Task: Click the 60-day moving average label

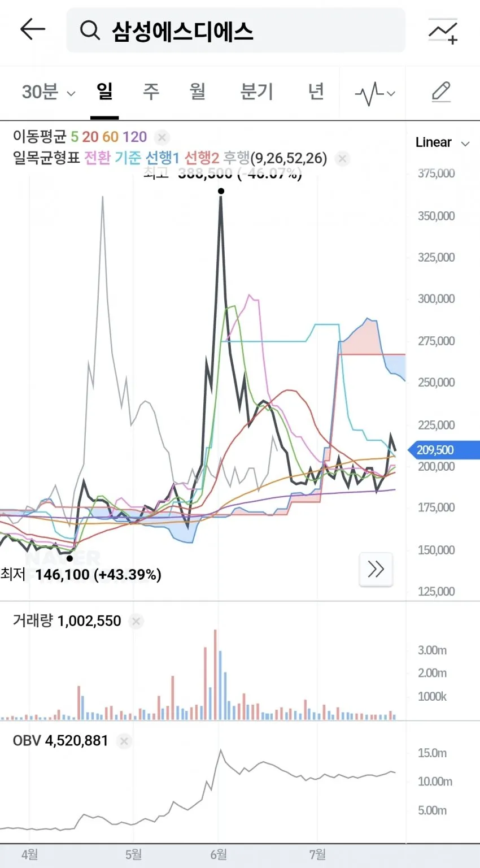Action: [111, 137]
